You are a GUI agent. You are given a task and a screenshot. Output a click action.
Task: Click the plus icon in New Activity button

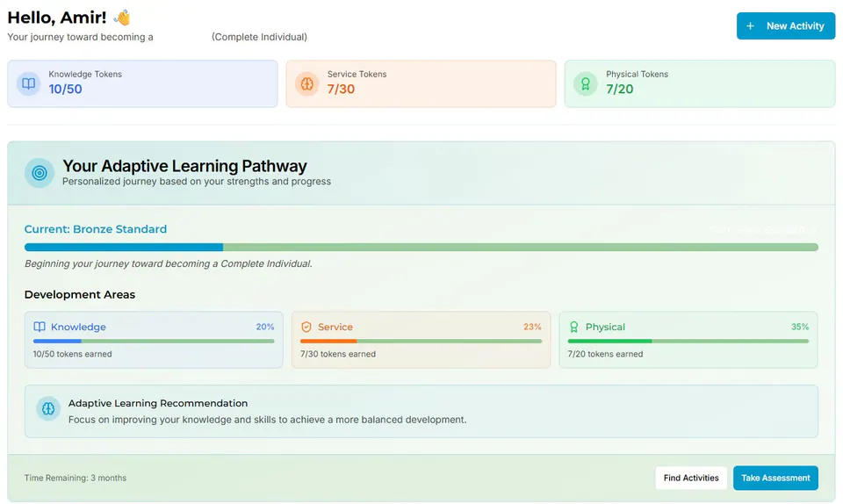[751, 25]
